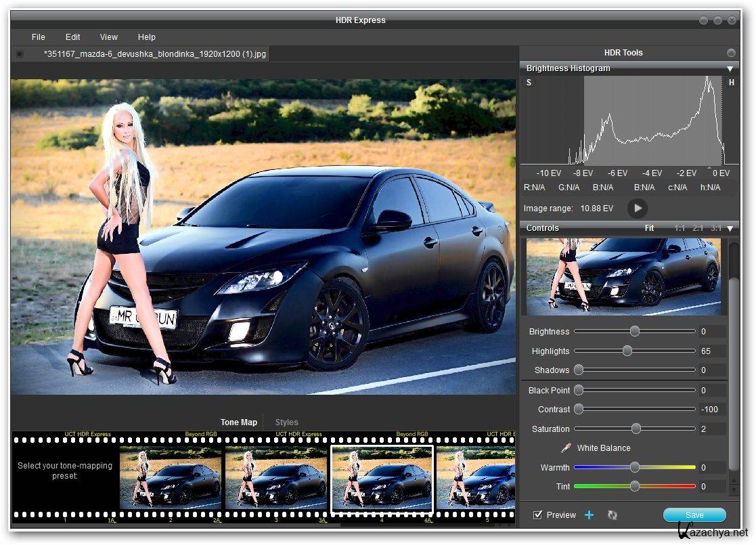Screen dimensions: 756x545
Task: Uncheck the Preview checkbox
Action: [x=538, y=515]
